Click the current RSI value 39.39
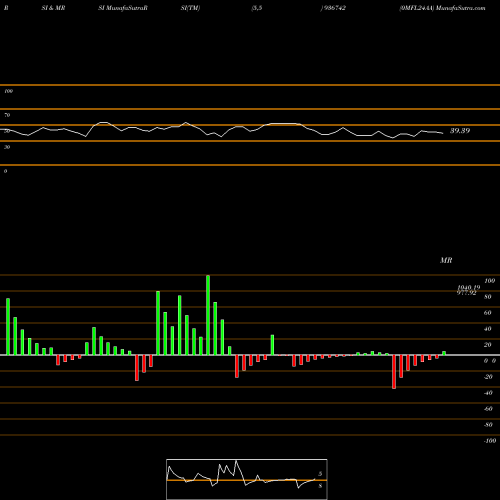Image resolution: width=500 pixels, height=500 pixels. tap(460, 131)
